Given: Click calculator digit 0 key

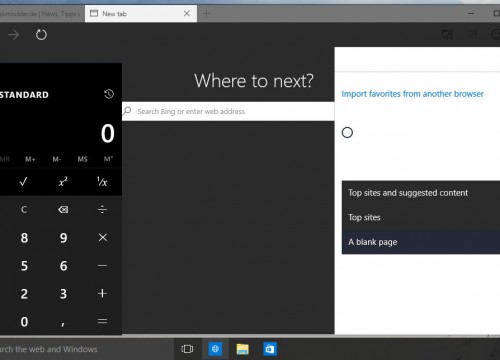Looking at the screenshot, I should (24, 322).
